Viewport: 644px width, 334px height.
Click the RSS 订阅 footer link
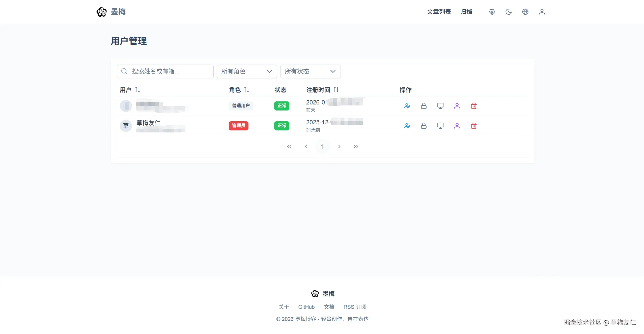(355, 307)
